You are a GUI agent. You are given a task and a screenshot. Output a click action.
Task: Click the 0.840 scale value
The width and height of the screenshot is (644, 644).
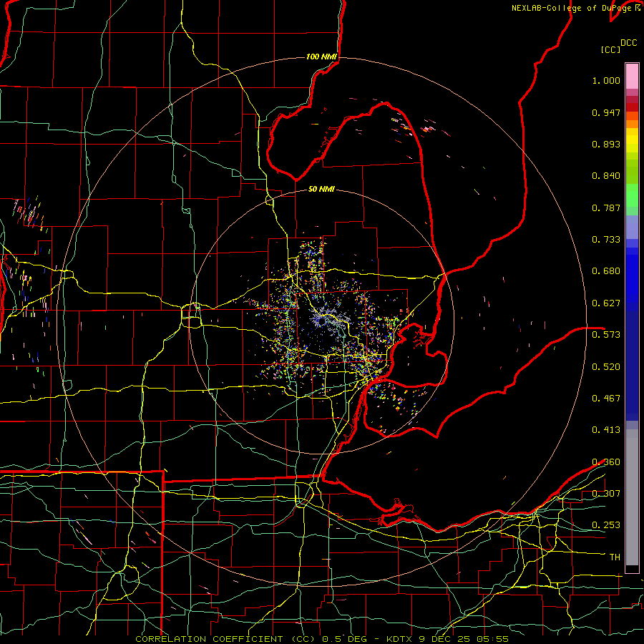pyautogui.click(x=606, y=176)
